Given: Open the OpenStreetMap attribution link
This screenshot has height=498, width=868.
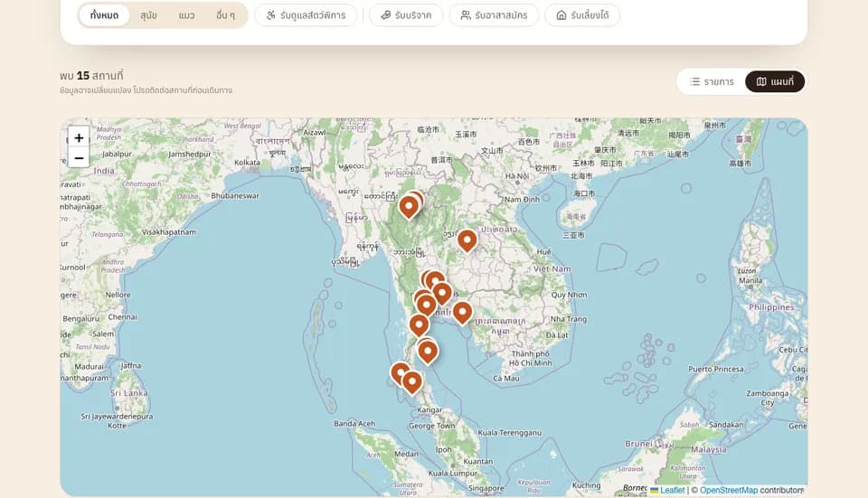Looking at the screenshot, I should pyautogui.click(x=729, y=490).
